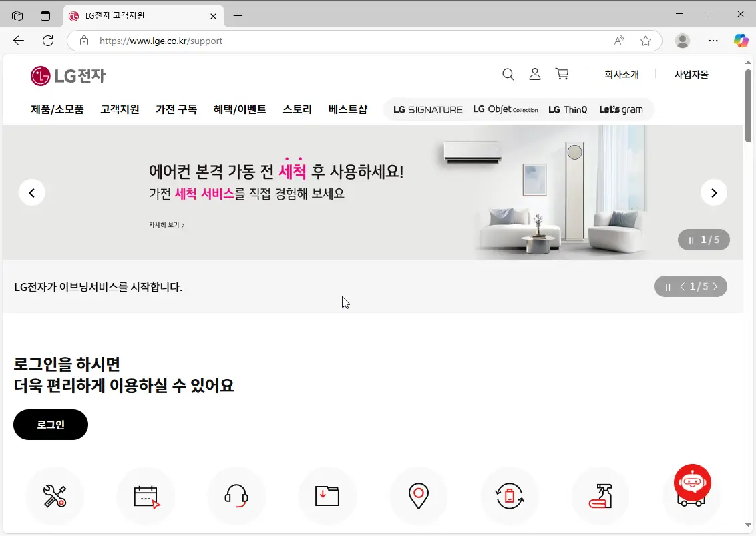The height and width of the screenshot is (536, 756).
Task: Open LG Objet Collection brand link
Action: [x=506, y=109]
